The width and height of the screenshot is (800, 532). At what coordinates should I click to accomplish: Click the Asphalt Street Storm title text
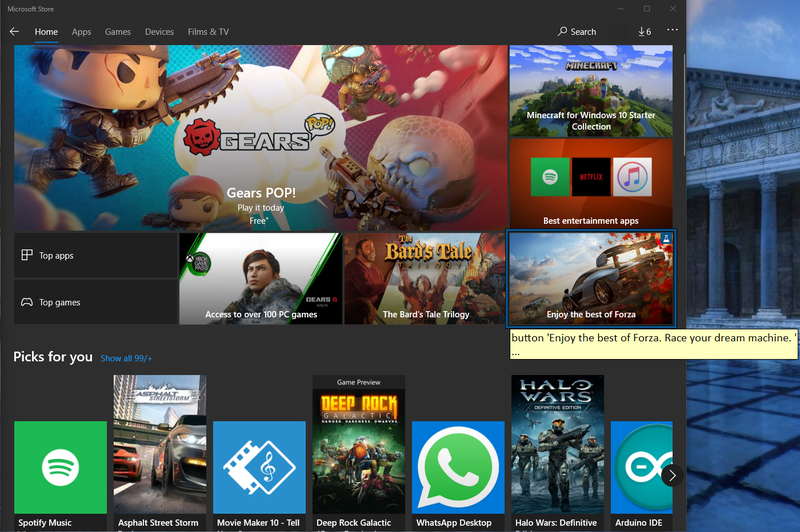pyautogui.click(x=158, y=523)
